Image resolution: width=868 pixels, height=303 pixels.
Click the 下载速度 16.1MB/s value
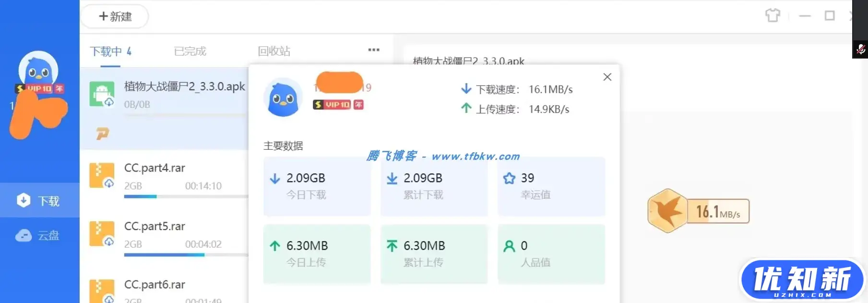[551, 89]
